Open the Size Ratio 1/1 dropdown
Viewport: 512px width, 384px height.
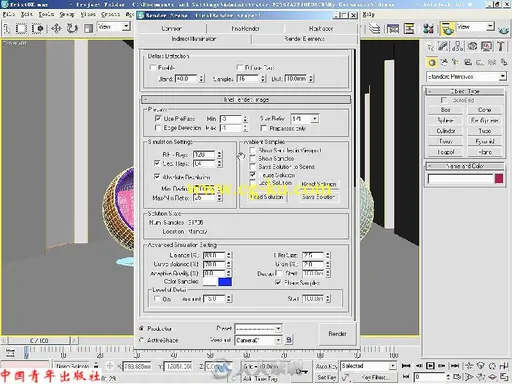click(x=305, y=118)
